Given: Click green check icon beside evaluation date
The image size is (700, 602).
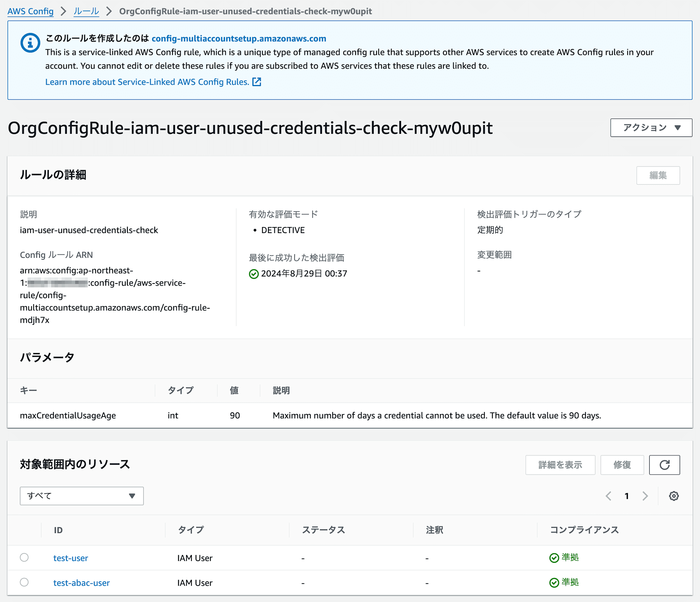Looking at the screenshot, I should [x=254, y=274].
